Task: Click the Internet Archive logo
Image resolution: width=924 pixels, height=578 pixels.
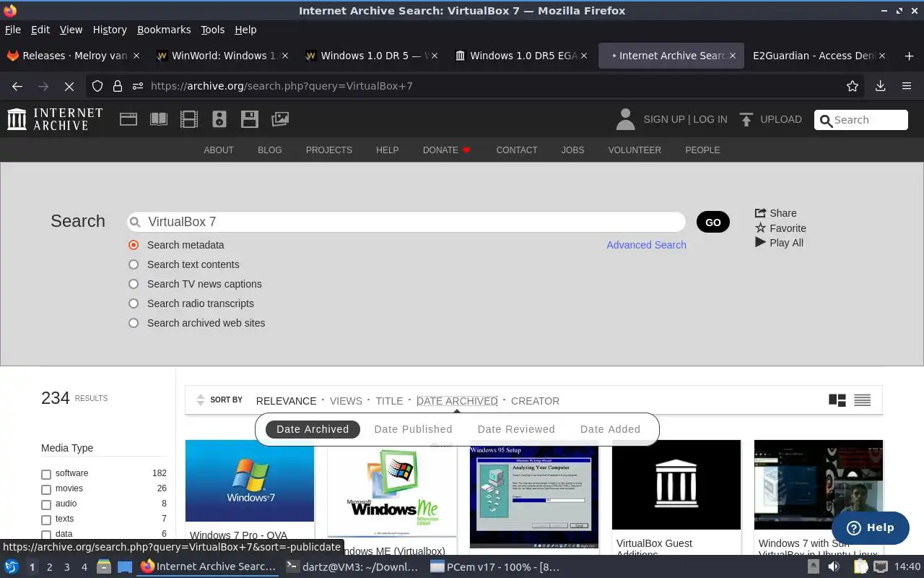Action: (x=55, y=119)
